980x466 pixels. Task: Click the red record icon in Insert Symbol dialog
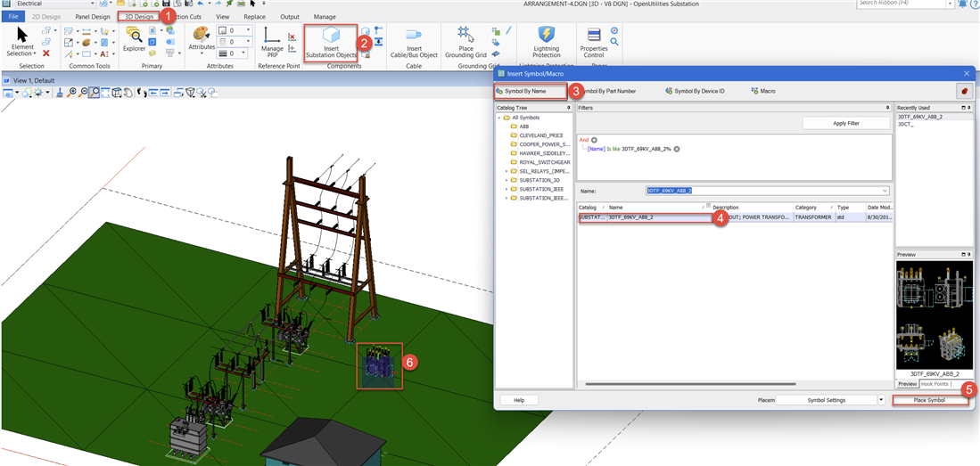pos(963,91)
